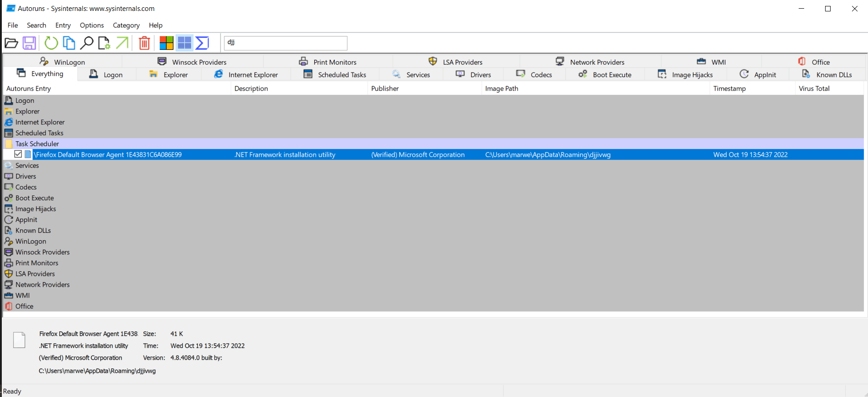
Task: Sort by the Virus Total column header
Action: click(x=830, y=88)
